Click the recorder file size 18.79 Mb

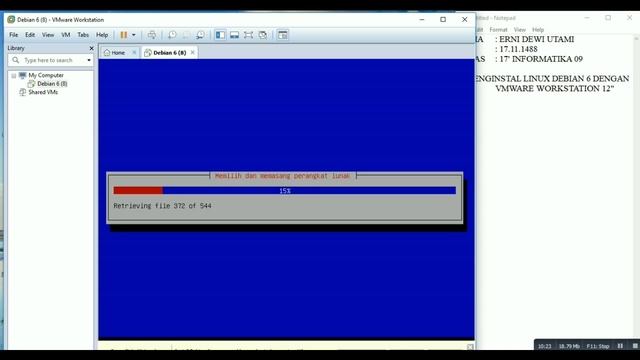click(569, 346)
